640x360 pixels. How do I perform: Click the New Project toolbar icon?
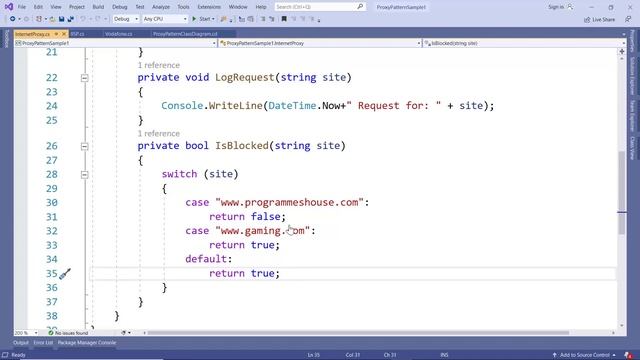coord(39,19)
